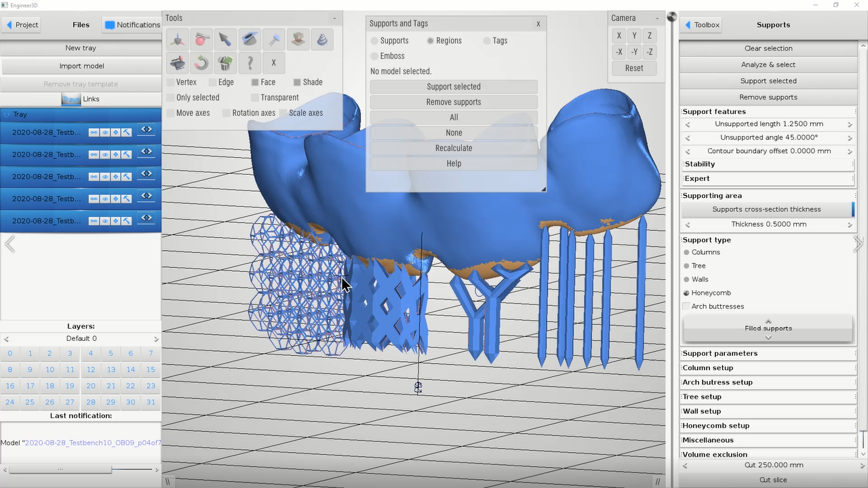The height and width of the screenshot is (488, 868).
Task: Open the anvil tool in Tools panel
Action: (x=177, y=63)
